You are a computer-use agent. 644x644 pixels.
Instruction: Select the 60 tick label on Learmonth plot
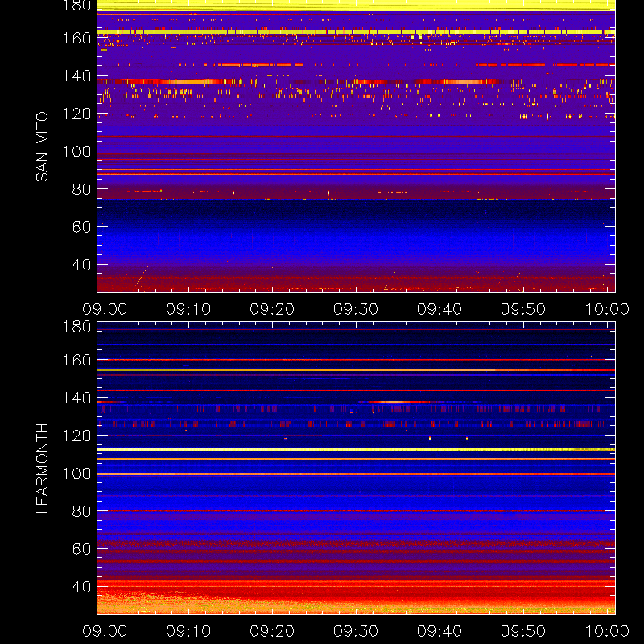[x=82, y=549]
